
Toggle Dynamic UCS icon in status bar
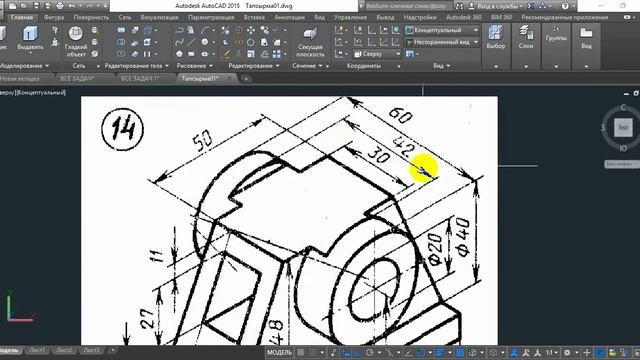tap(493, 352)
